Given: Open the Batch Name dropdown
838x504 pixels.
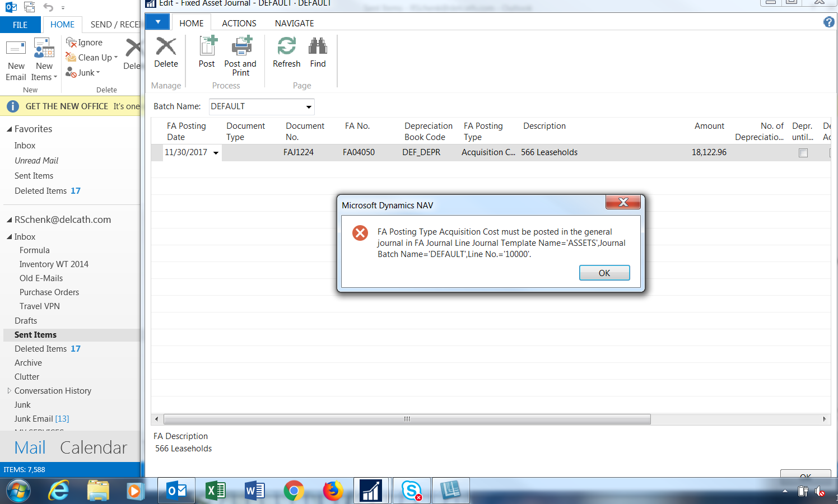Looking at the screenshot, I should point(309,107).
